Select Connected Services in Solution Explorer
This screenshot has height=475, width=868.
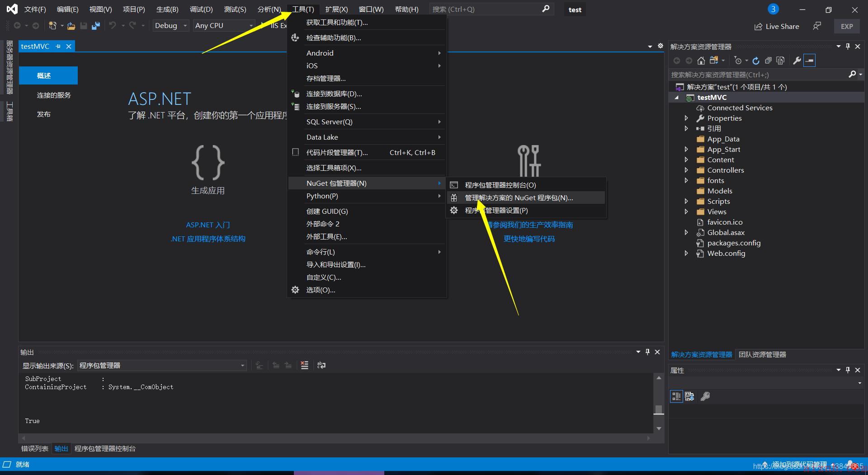pos(740,108)
